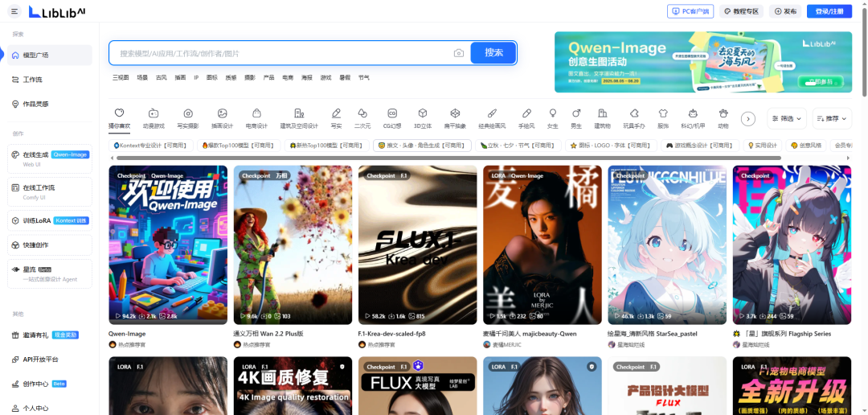Select the 建筑物 category icon
The image size is (868, 415).
(x=602, y=113)
